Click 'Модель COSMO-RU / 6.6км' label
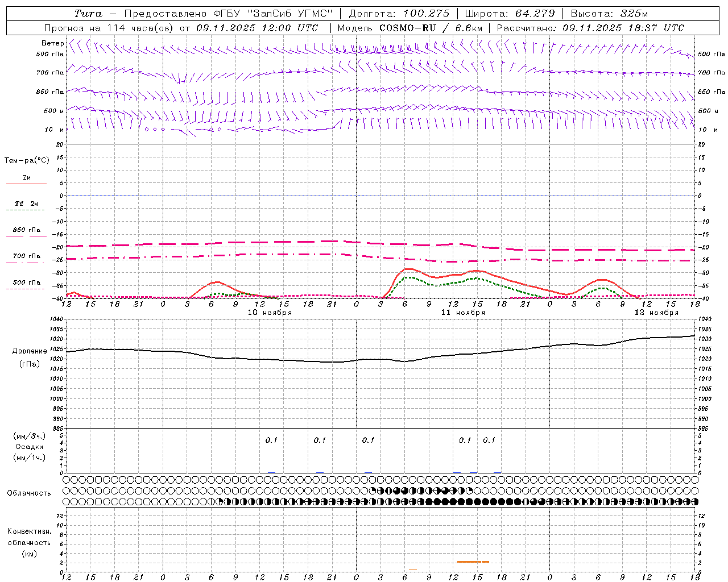 (410, 28)
